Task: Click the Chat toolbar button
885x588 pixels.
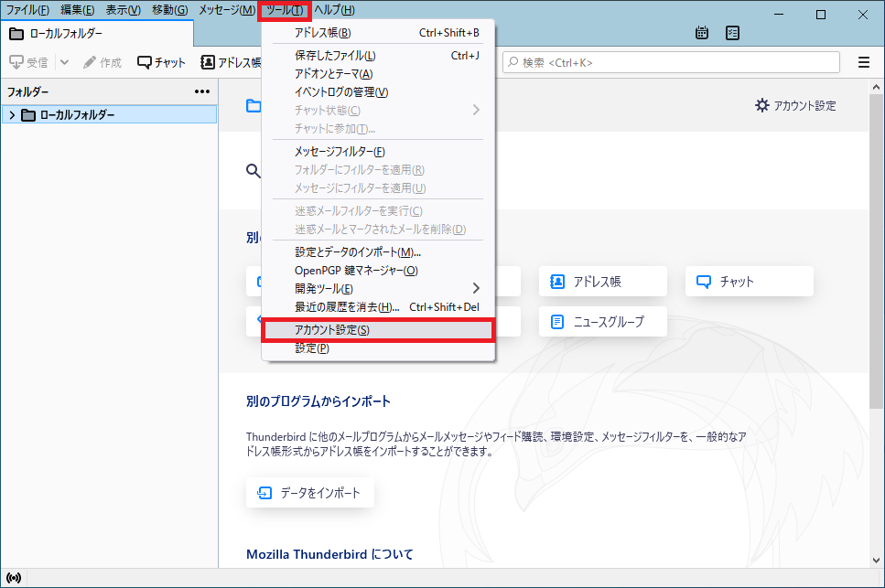Action: [161, 62]
